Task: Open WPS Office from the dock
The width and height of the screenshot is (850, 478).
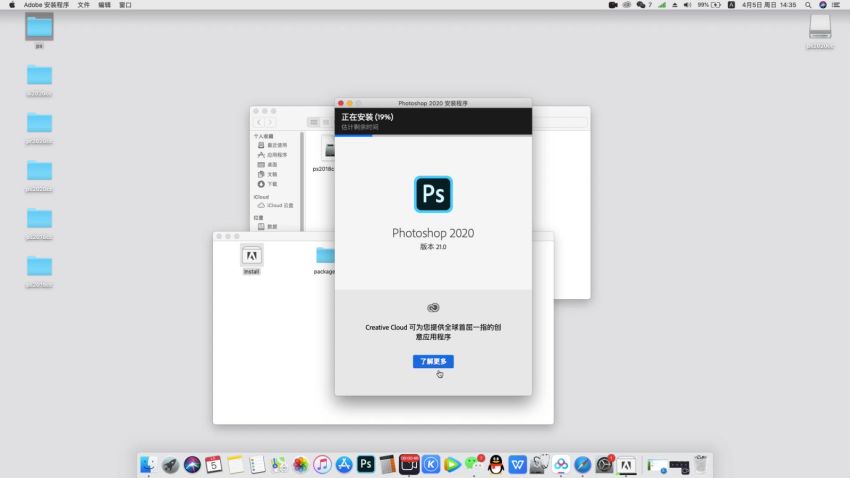Action: (518, 464)
